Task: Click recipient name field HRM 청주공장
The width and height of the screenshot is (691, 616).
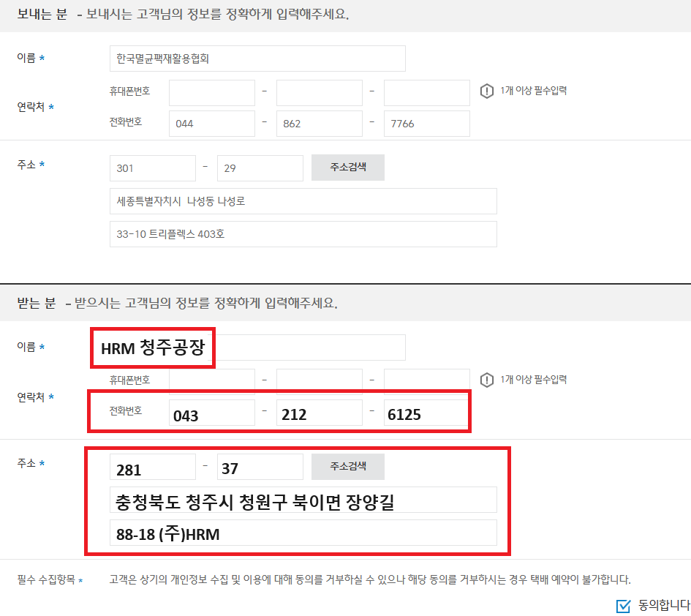Action: (257, 348)
